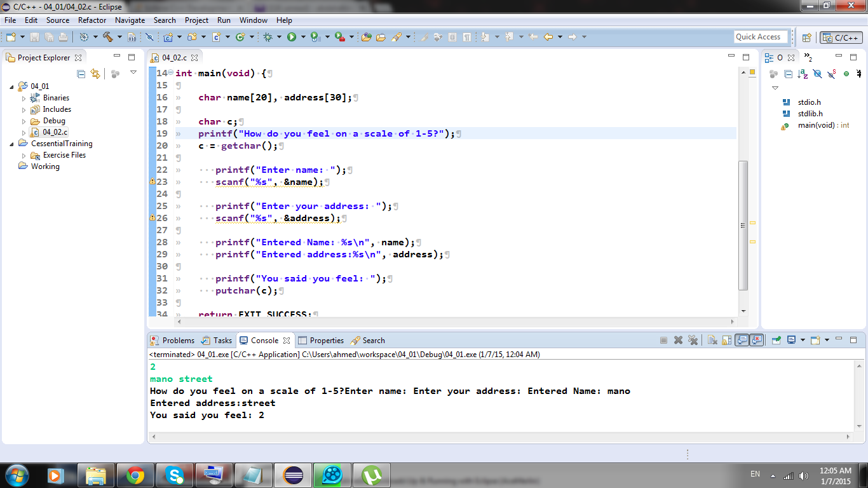
Task: Expand the Exercise Files folder
Action: click(24, 156)
